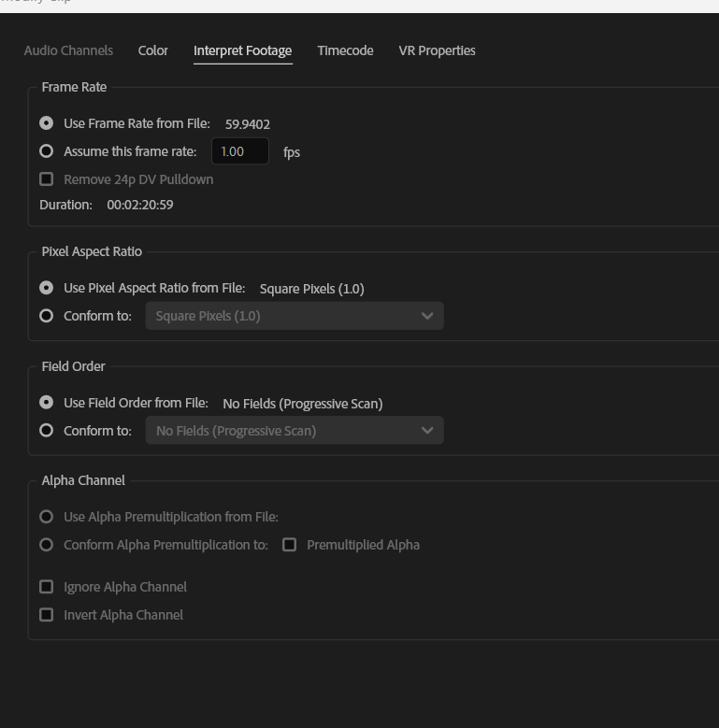Enable Remove 24p DV Pulldown checkbox
The width and height of the screenshot is (719, 728).
47,179
